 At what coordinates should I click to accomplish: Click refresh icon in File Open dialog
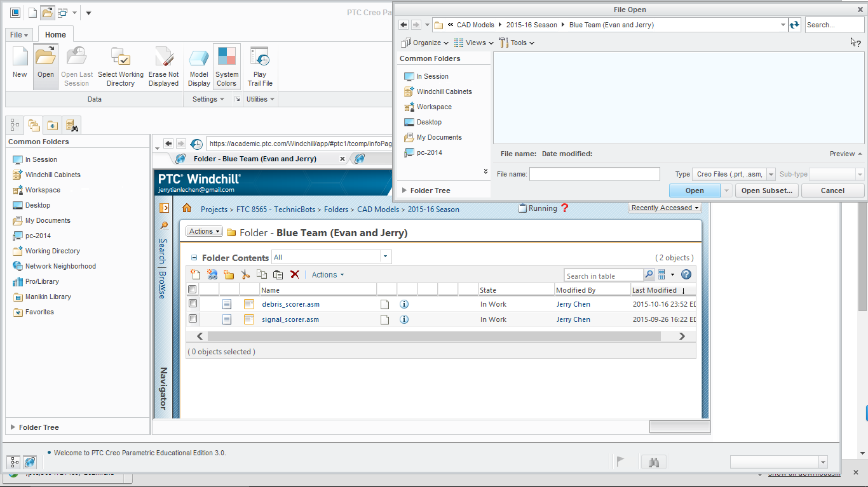click(x=795, y=25)
